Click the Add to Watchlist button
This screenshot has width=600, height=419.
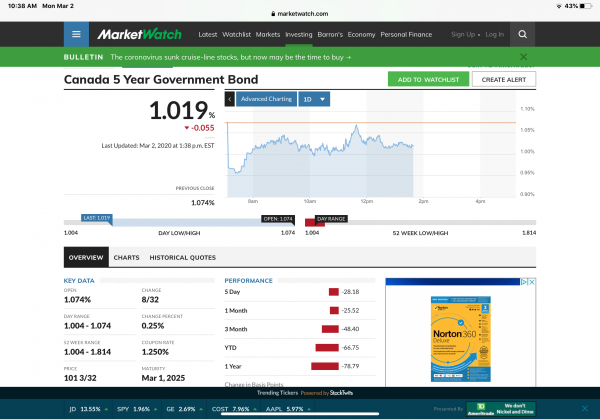[x=427, y=79]
